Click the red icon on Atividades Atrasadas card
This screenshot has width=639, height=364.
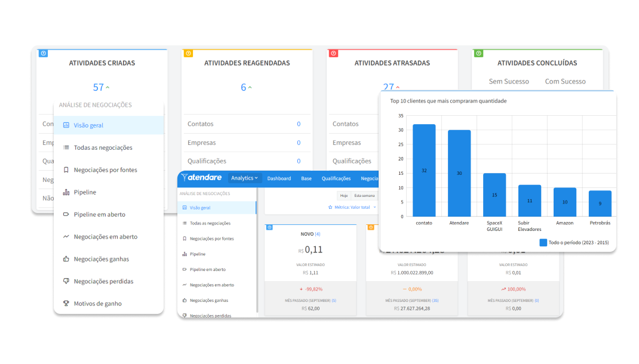[333, 53]
